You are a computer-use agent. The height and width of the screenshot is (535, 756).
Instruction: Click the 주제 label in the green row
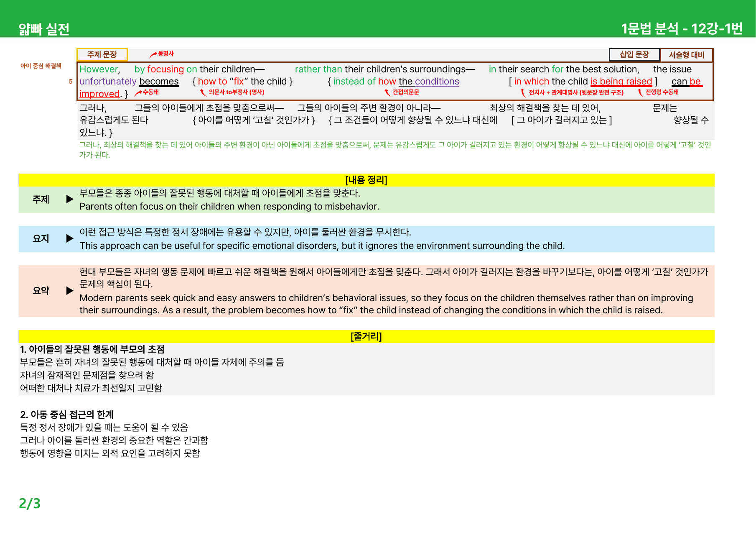coord(41,200)
